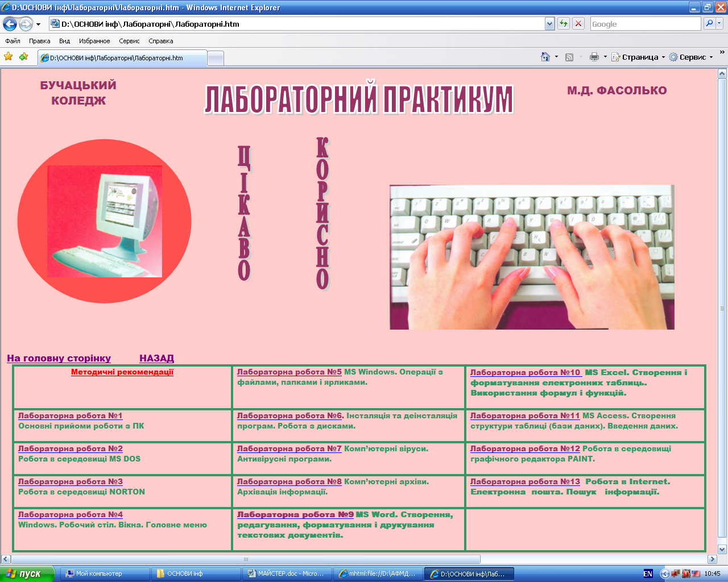Open Лабораторна робота №4 link
This screenshot has width=728, height=582.
tap(71, 514)
